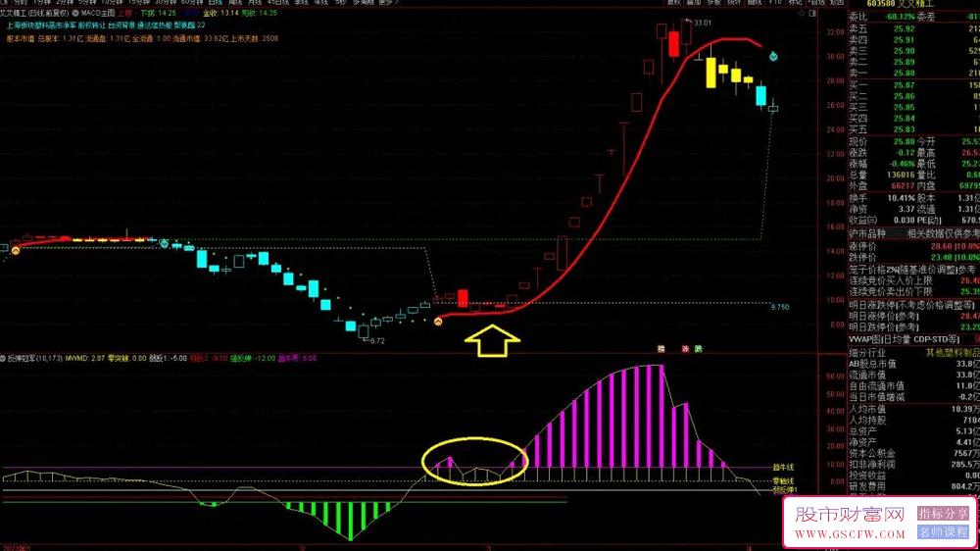
Task: Click the orange signal marker near 9.75 level
Action: pyautogui.click(x=438, y=322)
